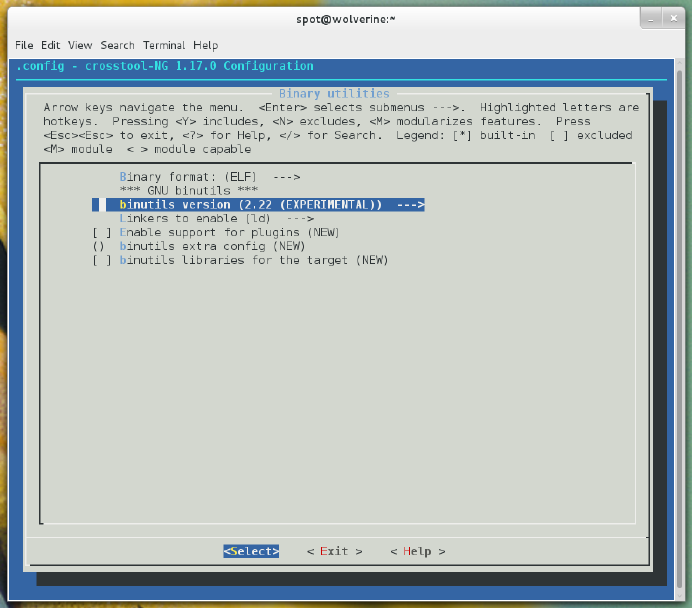Open the Help menu in menu bar
This screenshot has width=692, height=608.
coord(206,45)
